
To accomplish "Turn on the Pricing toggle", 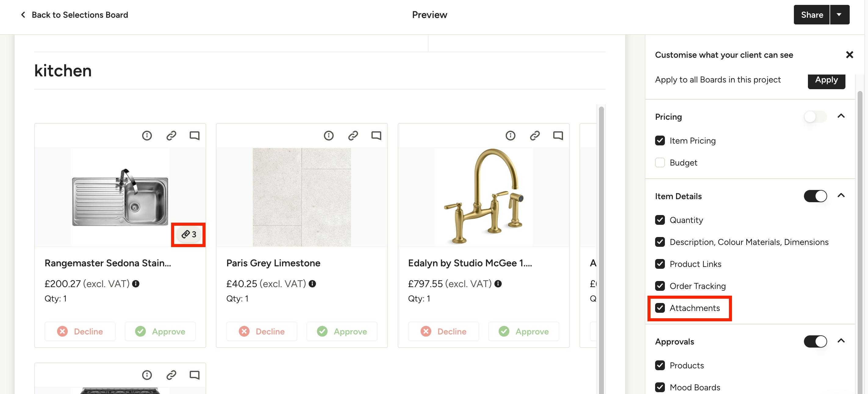I will point(815,117).
